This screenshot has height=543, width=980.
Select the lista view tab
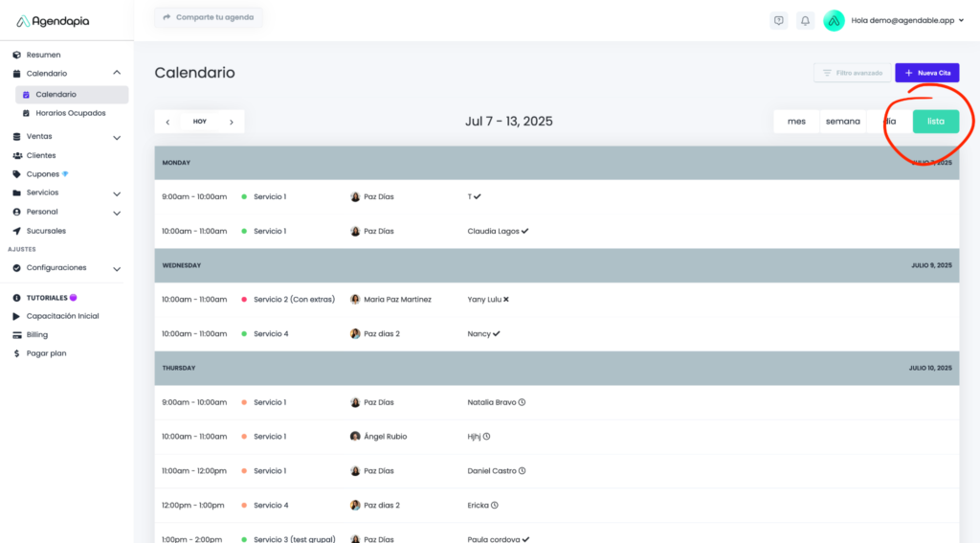pyautogui.click(x=935, y=122)
